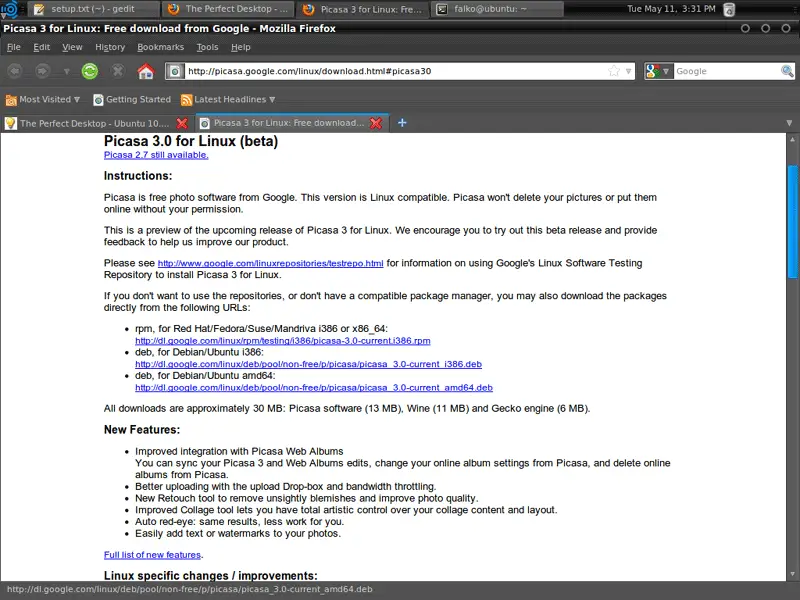Open the desktop main menu logo icon

click(9, 9)
